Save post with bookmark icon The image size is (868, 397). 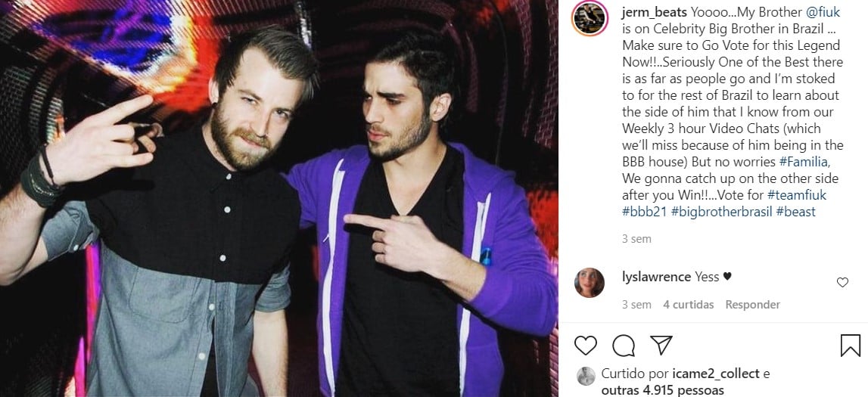(851, 346)
